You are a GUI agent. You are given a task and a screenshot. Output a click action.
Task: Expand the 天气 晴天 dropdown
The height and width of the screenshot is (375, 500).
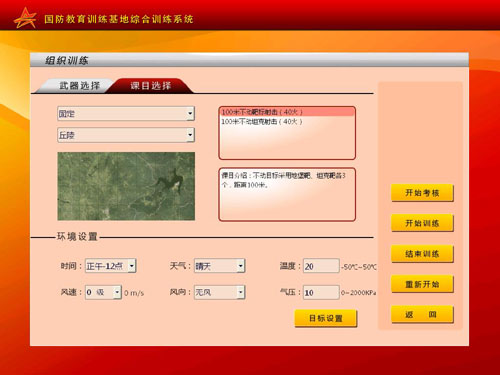220,266
